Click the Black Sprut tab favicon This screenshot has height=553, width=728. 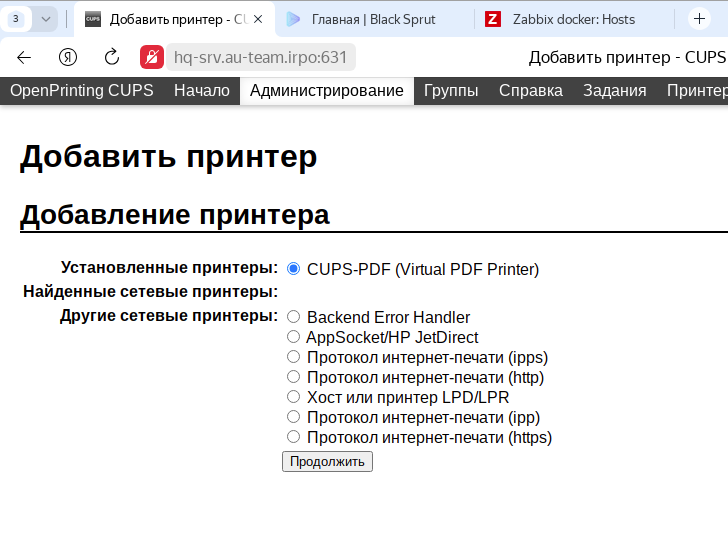tap(292, 19)
